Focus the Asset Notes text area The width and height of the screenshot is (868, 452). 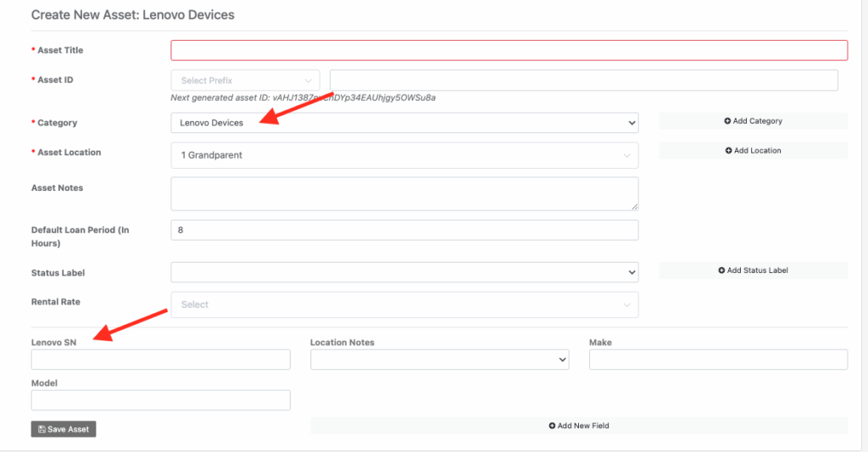[403, 193]
